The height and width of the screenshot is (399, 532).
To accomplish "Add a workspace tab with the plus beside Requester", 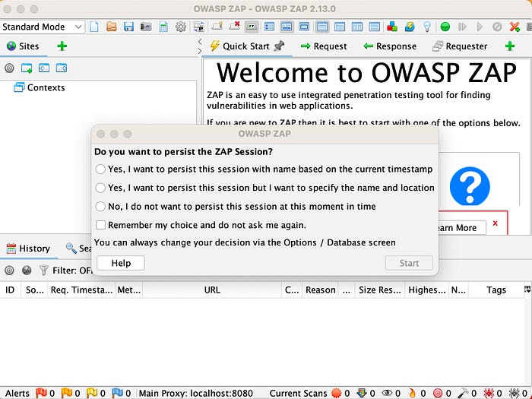I will coord(510,46).
